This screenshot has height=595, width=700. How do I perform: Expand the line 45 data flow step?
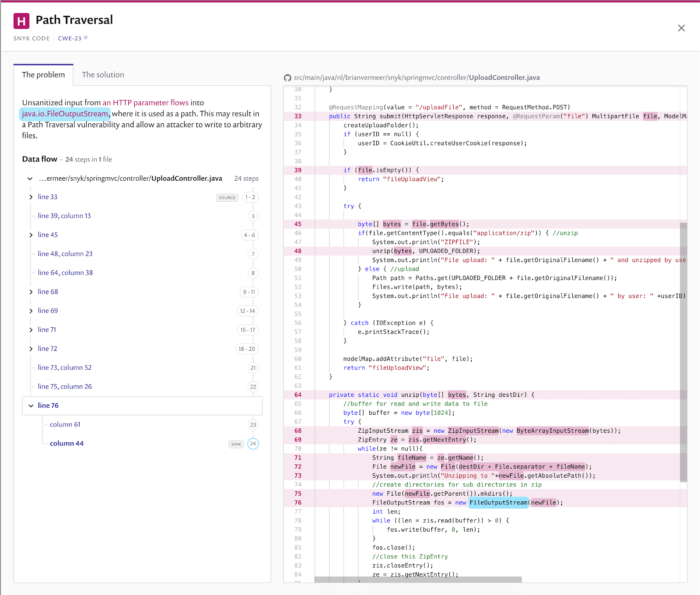(x=31, y=235)
